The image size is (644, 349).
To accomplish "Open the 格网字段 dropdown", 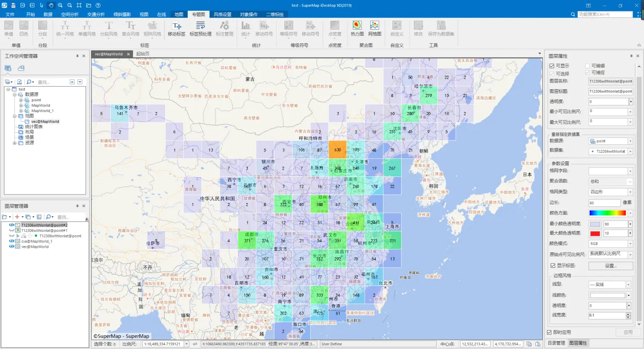I will 630,171.
